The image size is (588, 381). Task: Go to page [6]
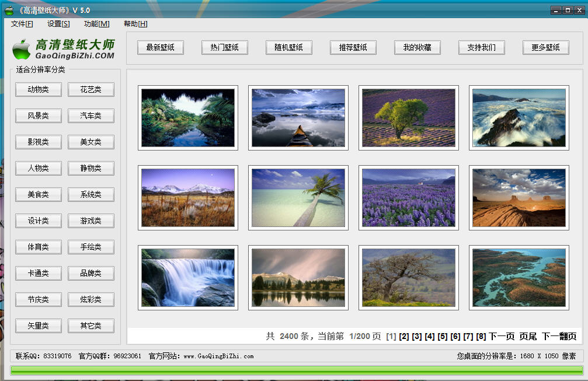pyautogui.click(x=455, y=337)
